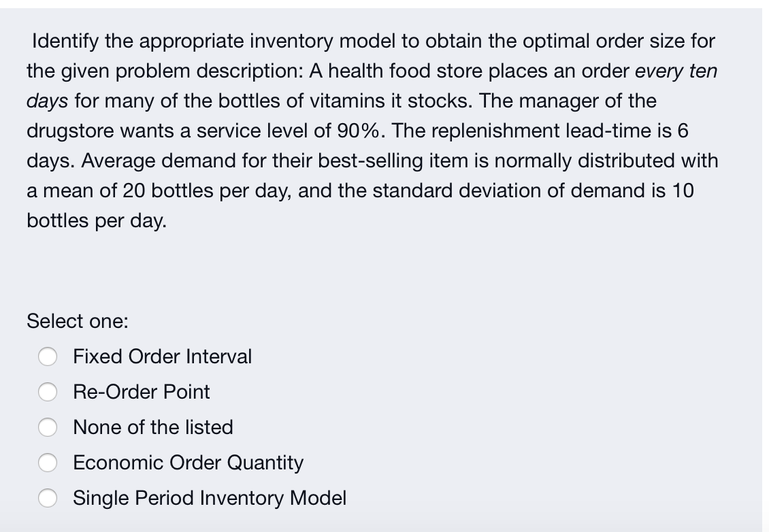Click the None of the listed label

pyautogui.click(x=152, y=427)
